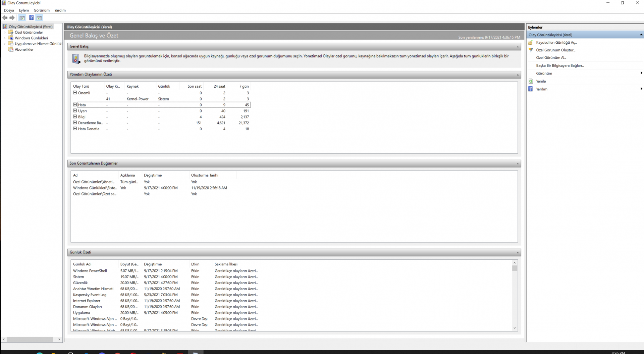Click the console tree horizontal scrollbar right arrow
Viewport: 644px width, 354px height.
click(x=59, y=340)
